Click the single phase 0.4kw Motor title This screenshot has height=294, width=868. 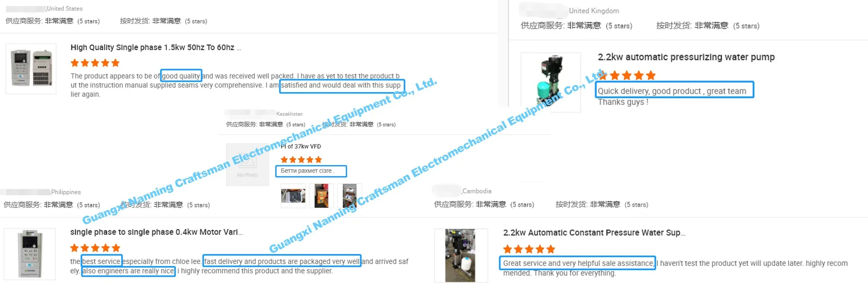coord(156,232)
